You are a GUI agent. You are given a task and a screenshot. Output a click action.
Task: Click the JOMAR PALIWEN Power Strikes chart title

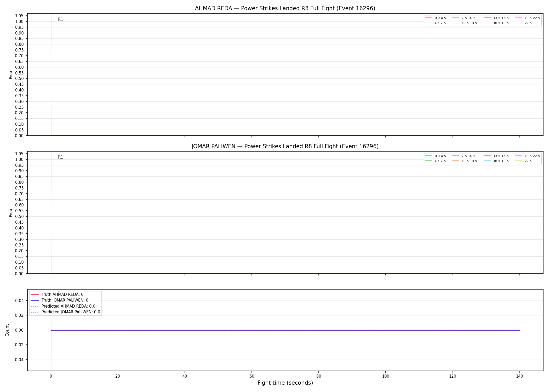pos(285,146)
